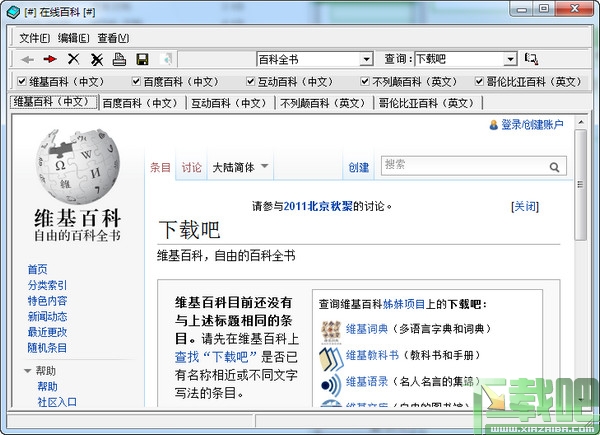This screenshot has width=600, height=435.
Task: Toggle 互动百科（中文） checkbox
Action: (250, 81)
